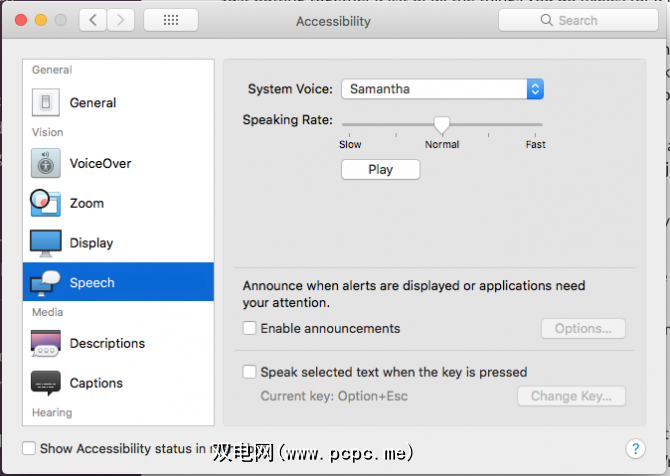Click the Change Key button
The height and width of the screenshot is (476, 670).
571,396
